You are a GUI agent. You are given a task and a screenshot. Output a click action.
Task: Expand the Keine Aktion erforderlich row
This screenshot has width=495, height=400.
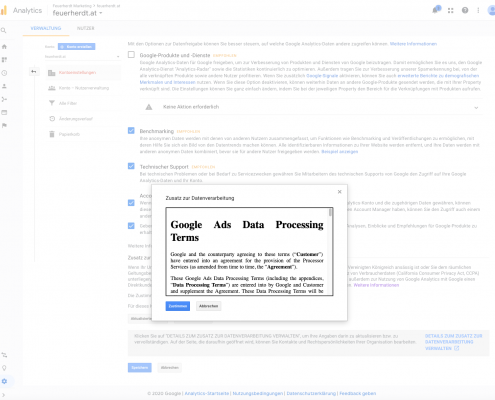pos(311,107)
